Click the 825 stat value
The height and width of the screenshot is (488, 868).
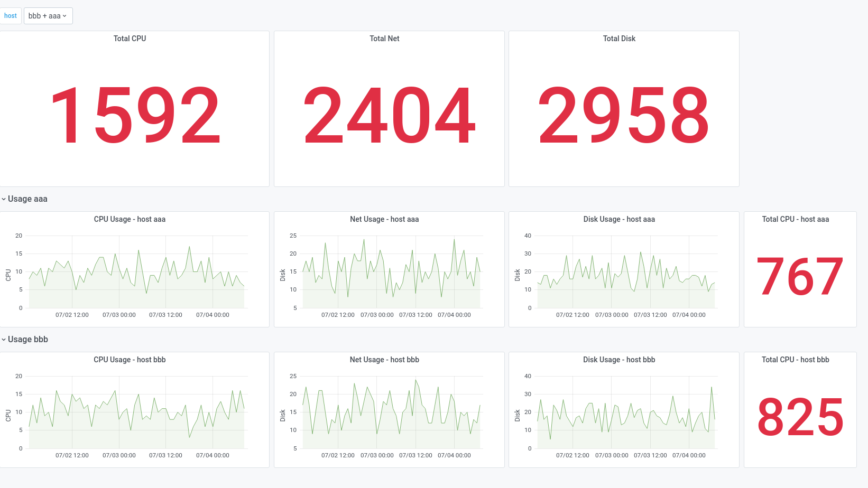tap(800, 417)
